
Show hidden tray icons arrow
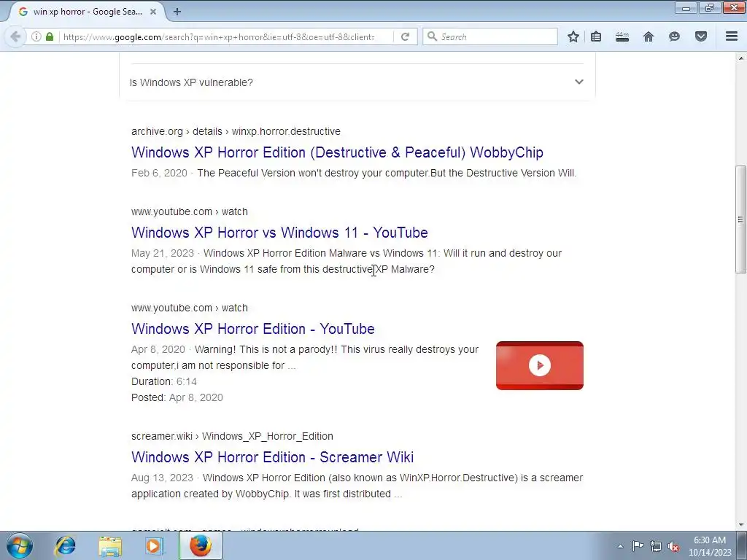(620, 546)
